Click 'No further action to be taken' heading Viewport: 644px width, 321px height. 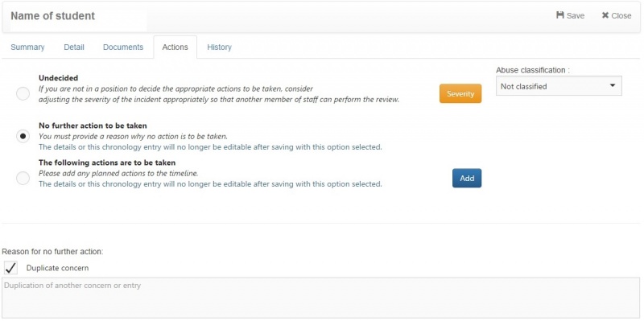click(x=93, y=126)
